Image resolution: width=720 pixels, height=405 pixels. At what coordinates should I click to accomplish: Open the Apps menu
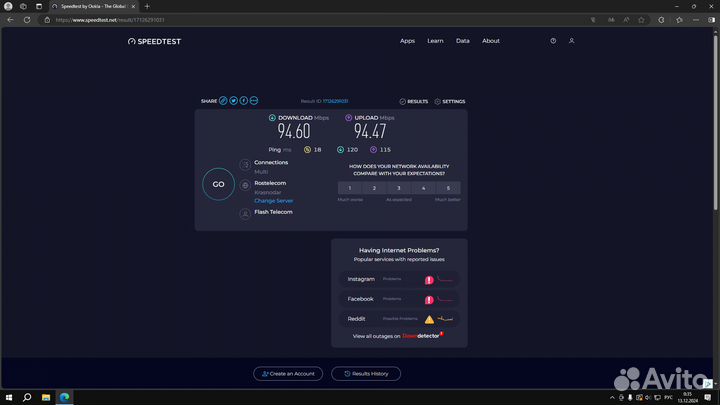(407, 41)
